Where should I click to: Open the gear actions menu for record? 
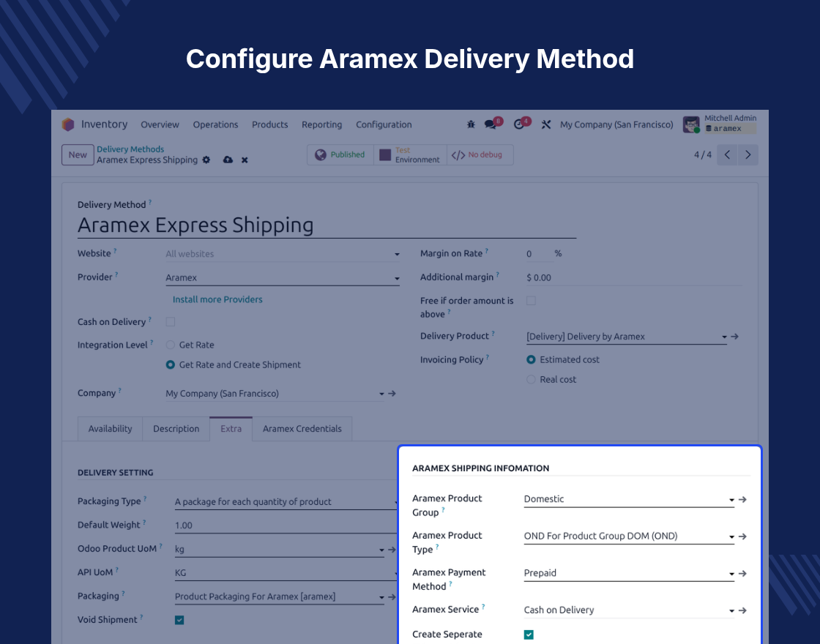[x=206, y=160]
